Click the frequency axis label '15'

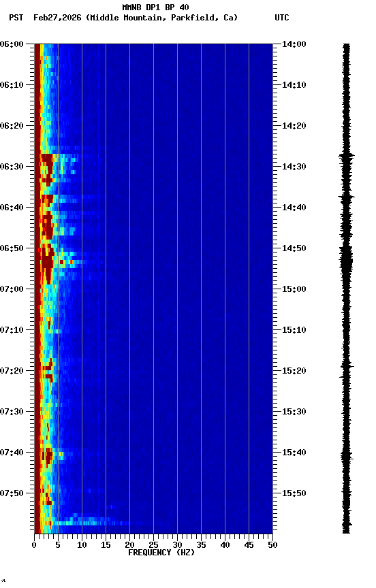pyautogui.click(x=106, y=545)
